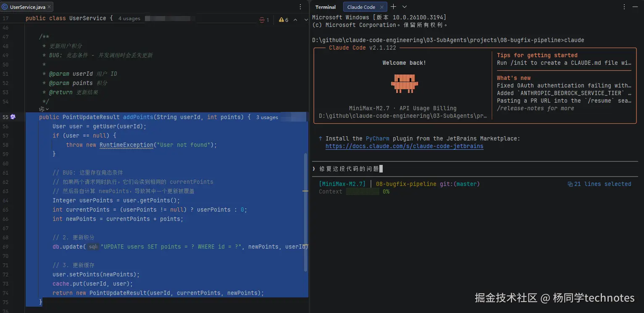Click the red error indicator showing 1
The height and width of the screenshot is (313, 644).
click(x=264, y=20)
